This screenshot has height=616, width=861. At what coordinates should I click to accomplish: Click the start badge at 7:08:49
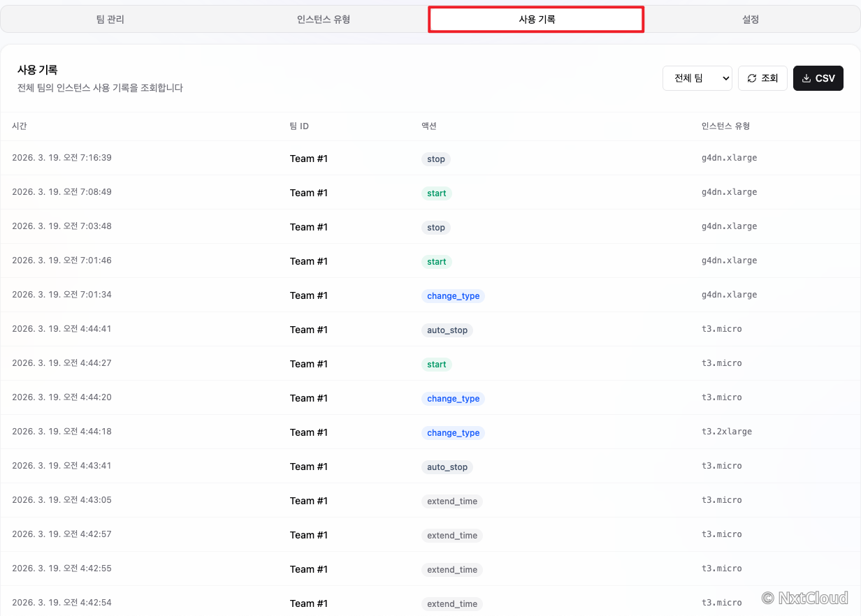(437, 193)
